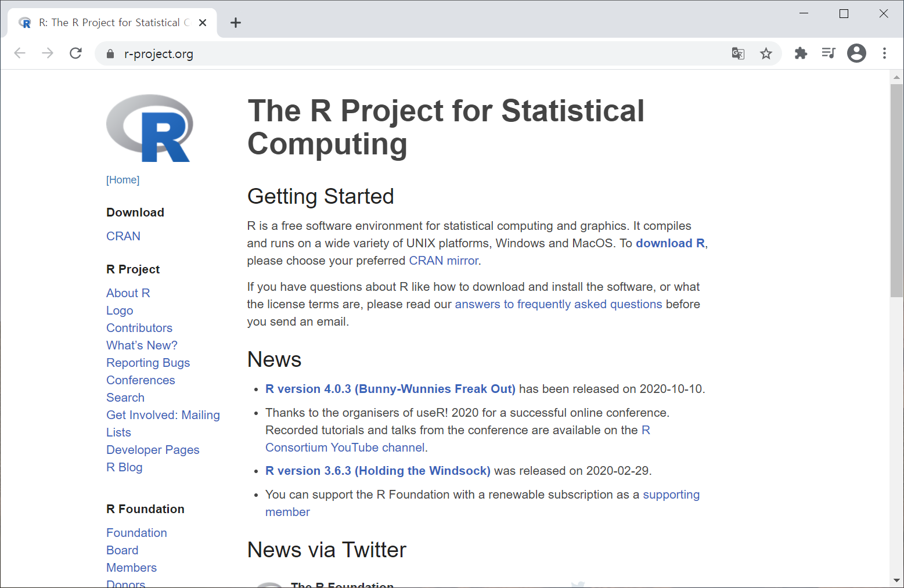This screenshot has height=588, width=904.
Task: Open the Chrome three-dot menu
Action: pos(884,53)
